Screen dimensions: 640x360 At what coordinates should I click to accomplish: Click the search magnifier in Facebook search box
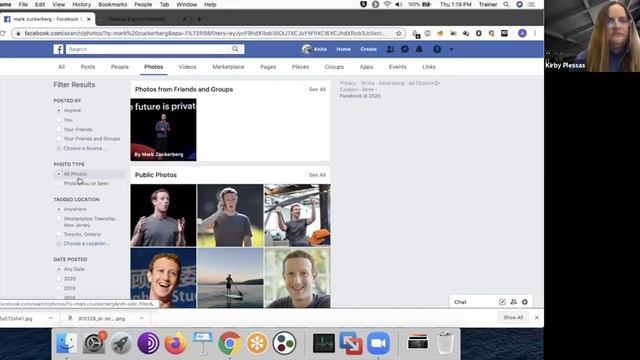[235, 49]
